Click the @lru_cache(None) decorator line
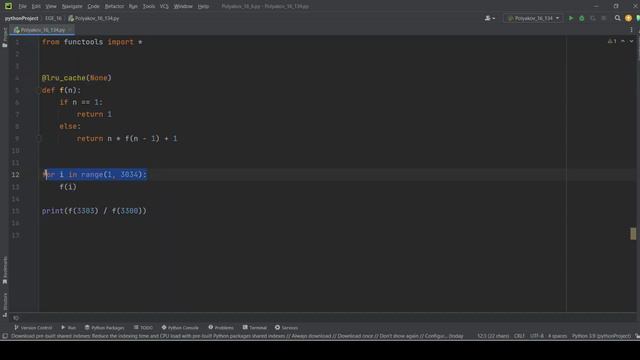 coord(76,78)
